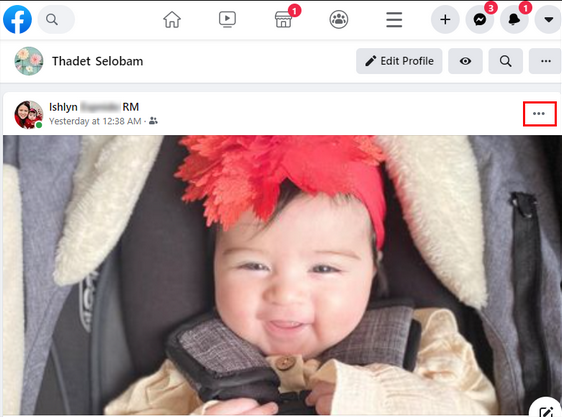Screen dimensions: 562x417
Task: Open the notifications bell
Action: [x=514, y=19]
